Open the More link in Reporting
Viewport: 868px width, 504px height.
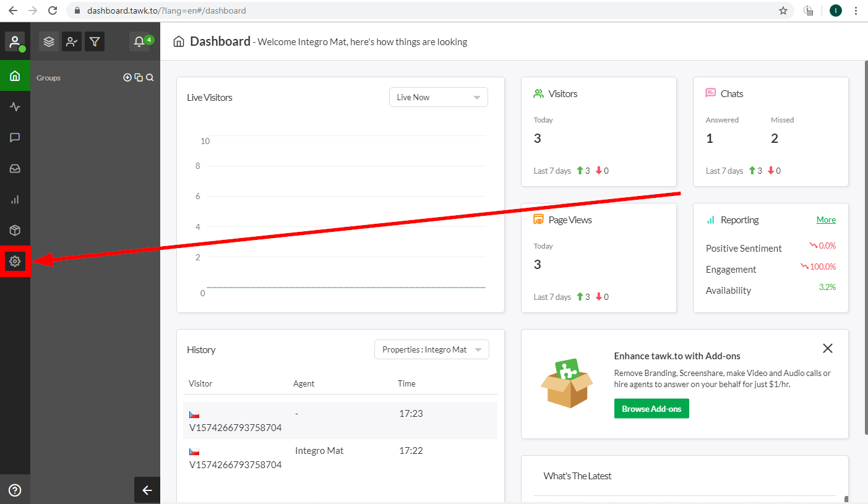pyautogui.click(x=825, y=220)
